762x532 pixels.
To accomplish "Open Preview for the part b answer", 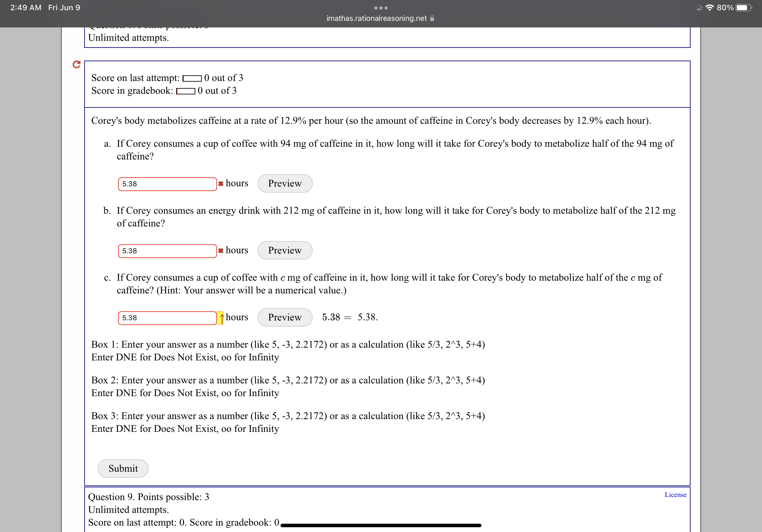I will click(285, 250).
